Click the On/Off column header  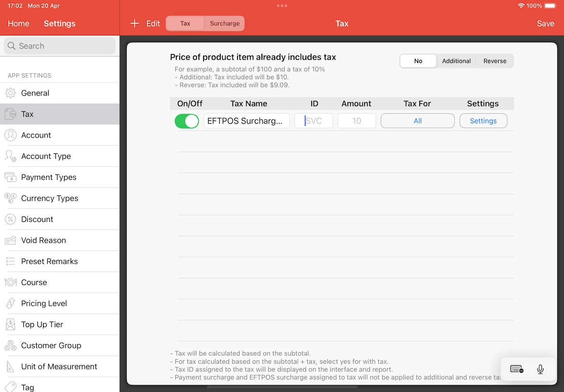(x=190, y=104)
